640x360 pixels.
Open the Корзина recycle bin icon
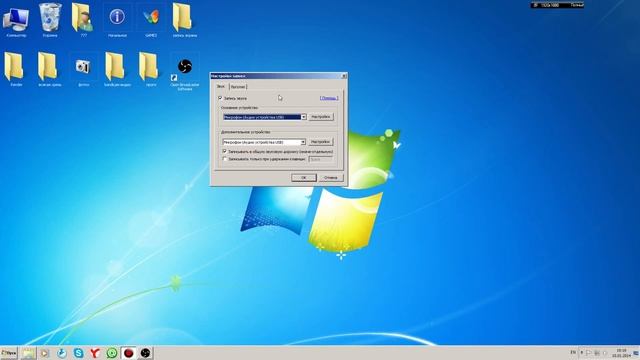click(50, 20)
